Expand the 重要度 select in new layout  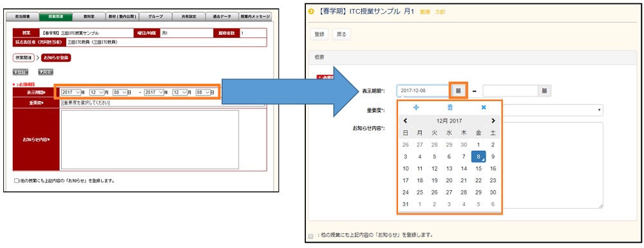552,110
